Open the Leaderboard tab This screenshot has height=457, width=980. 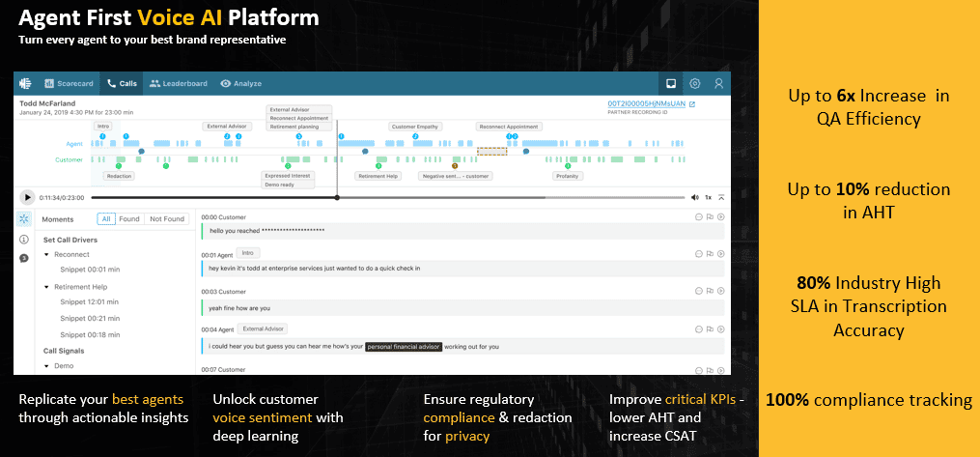tap(179, 84)
